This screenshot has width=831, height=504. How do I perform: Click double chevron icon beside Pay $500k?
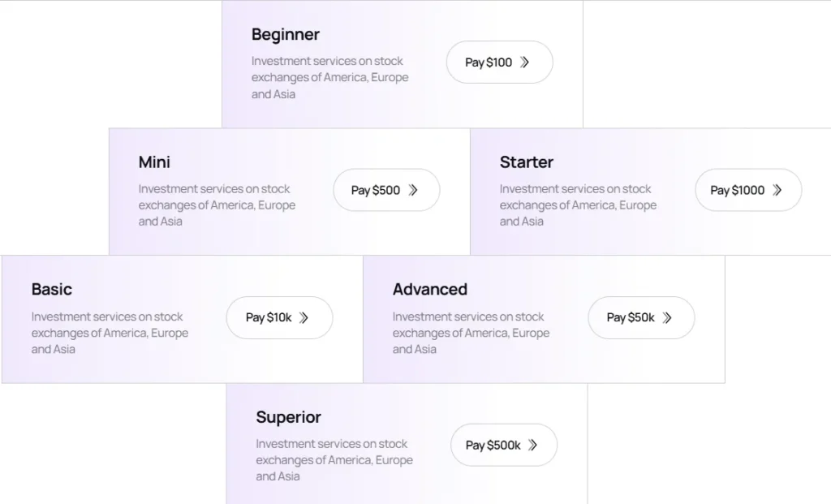click(x=533, y=445)
